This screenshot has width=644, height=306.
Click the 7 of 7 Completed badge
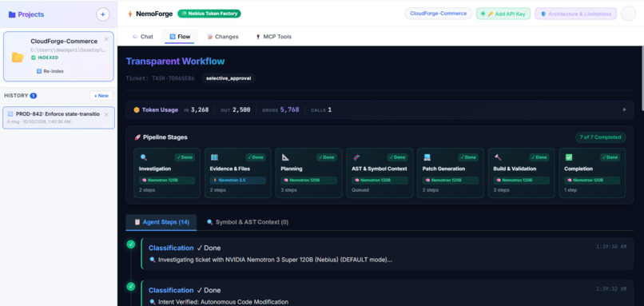tap(600, 137)
